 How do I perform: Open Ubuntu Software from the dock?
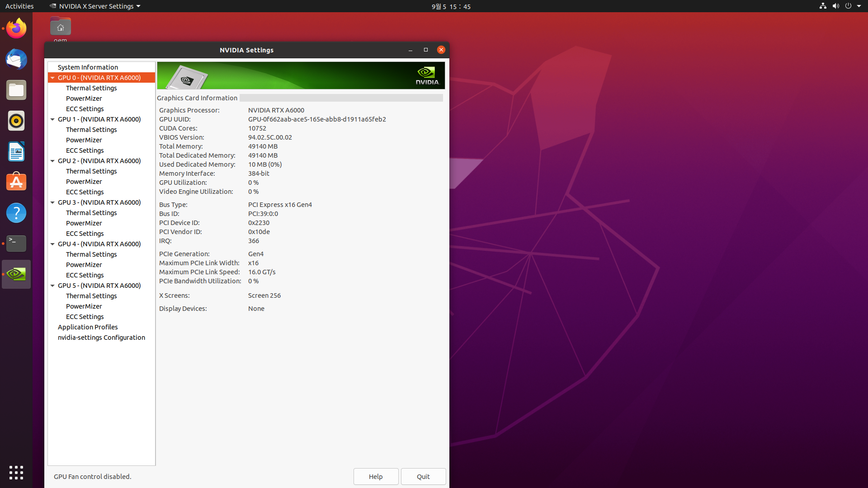(x=16, y=182)
